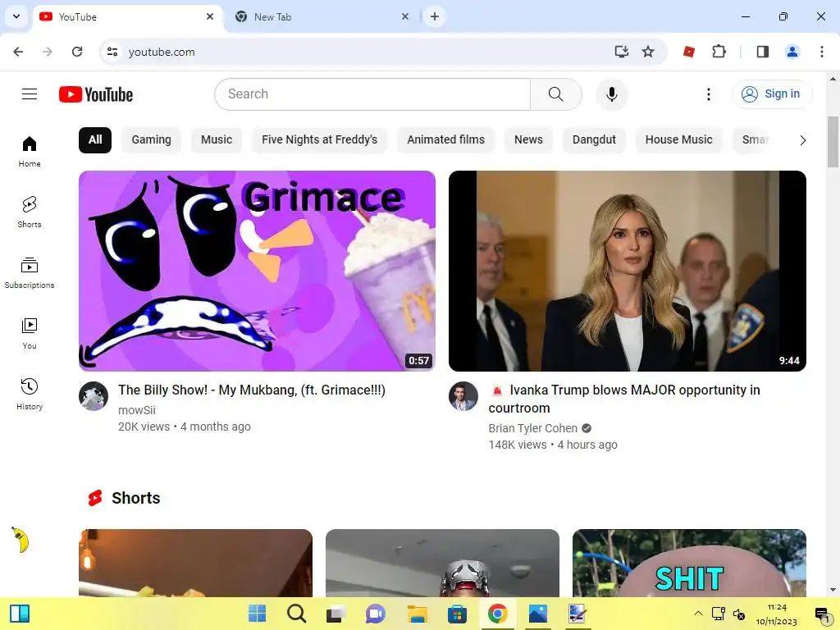This screenshot has width=840, height=630.
Task: Reload the YouTube page
Action: click(77, 52)
